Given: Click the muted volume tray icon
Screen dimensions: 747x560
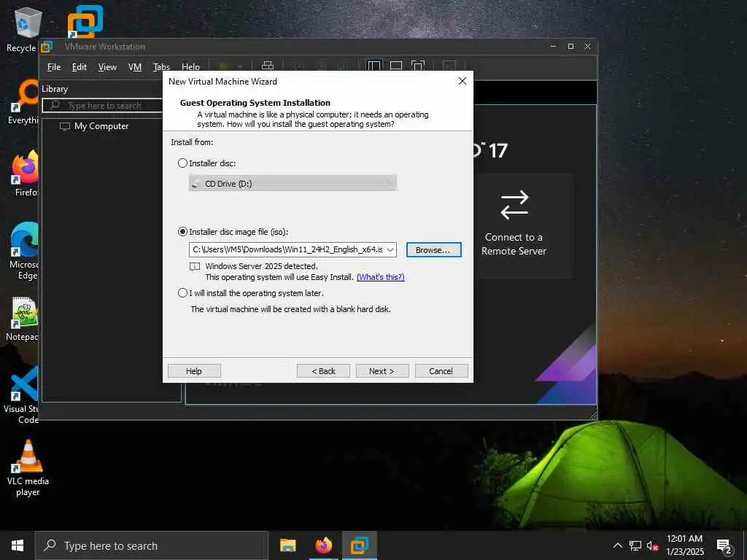Looking at the screenshot, I should [652, 545].
